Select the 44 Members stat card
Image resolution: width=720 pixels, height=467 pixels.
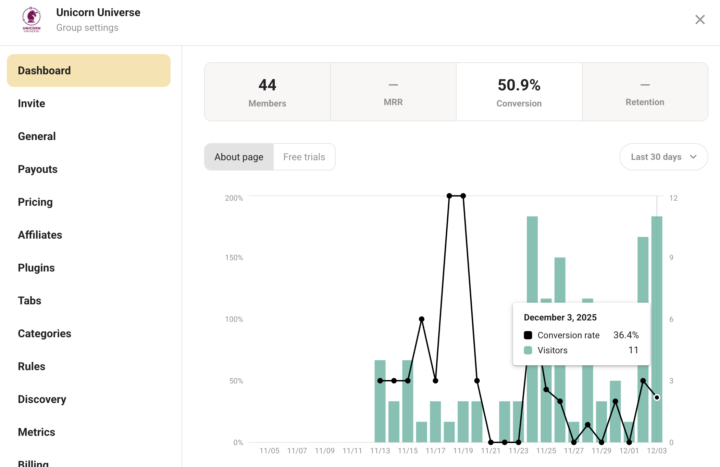(x=267, y=92)
